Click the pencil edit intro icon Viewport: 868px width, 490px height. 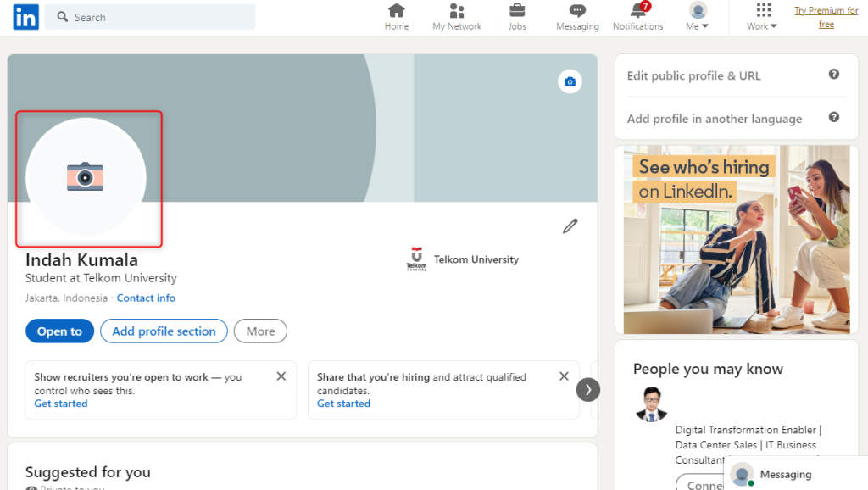coord(570,226)
